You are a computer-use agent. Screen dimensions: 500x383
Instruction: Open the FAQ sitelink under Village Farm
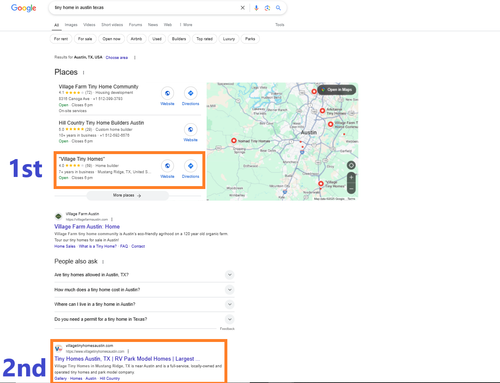coord(124,246)
